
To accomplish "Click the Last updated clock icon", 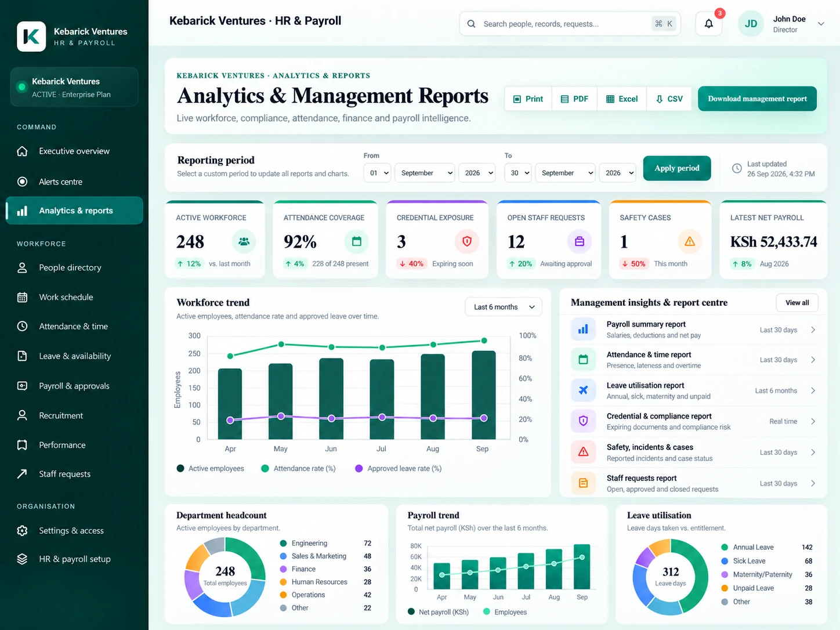I will [737, 168].
